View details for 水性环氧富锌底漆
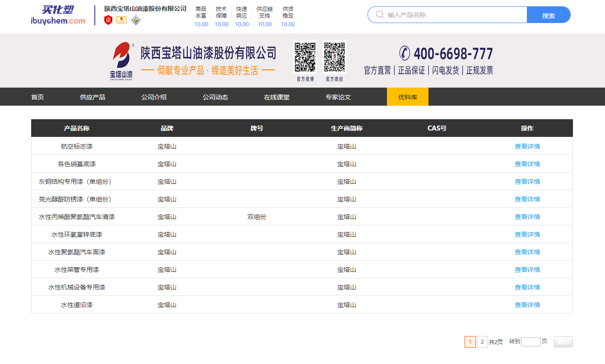 [x=527, y=234]
